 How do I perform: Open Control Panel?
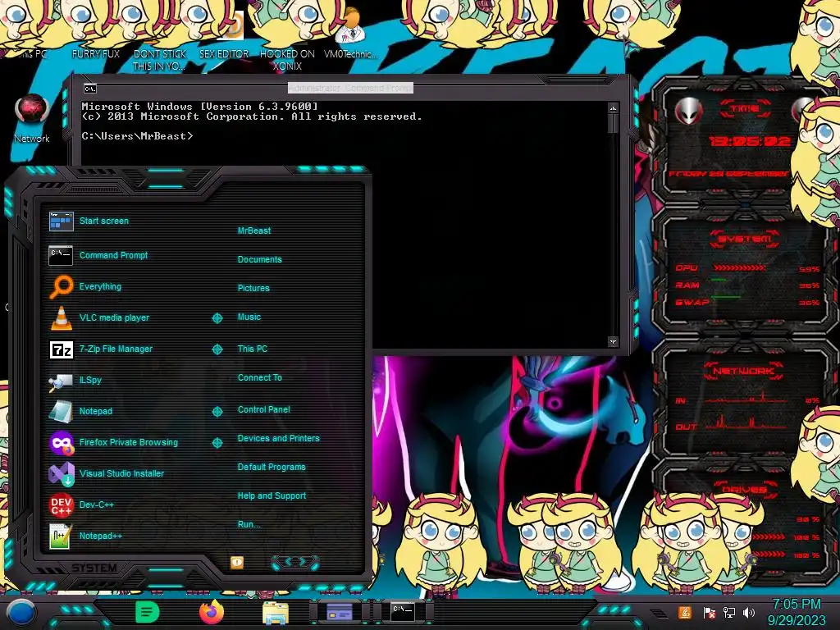(x=263, y=409)
